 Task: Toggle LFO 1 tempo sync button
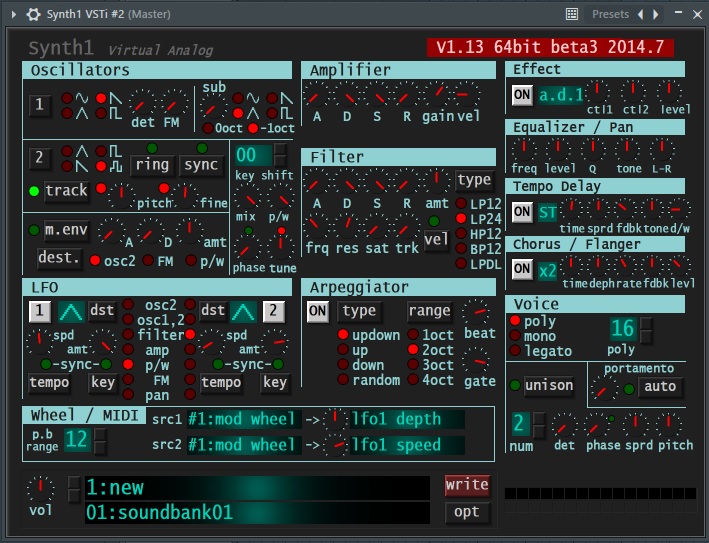49,383
